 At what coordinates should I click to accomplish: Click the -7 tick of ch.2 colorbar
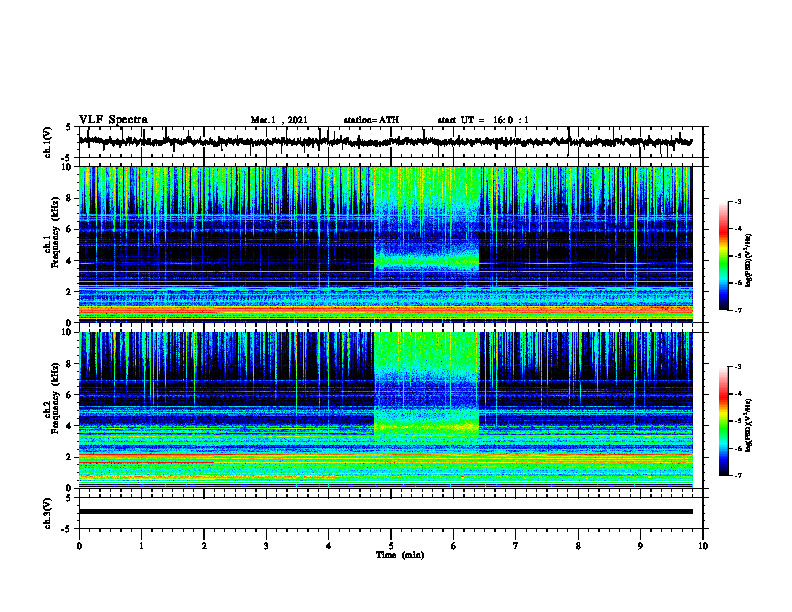click(x=737, y=475)
